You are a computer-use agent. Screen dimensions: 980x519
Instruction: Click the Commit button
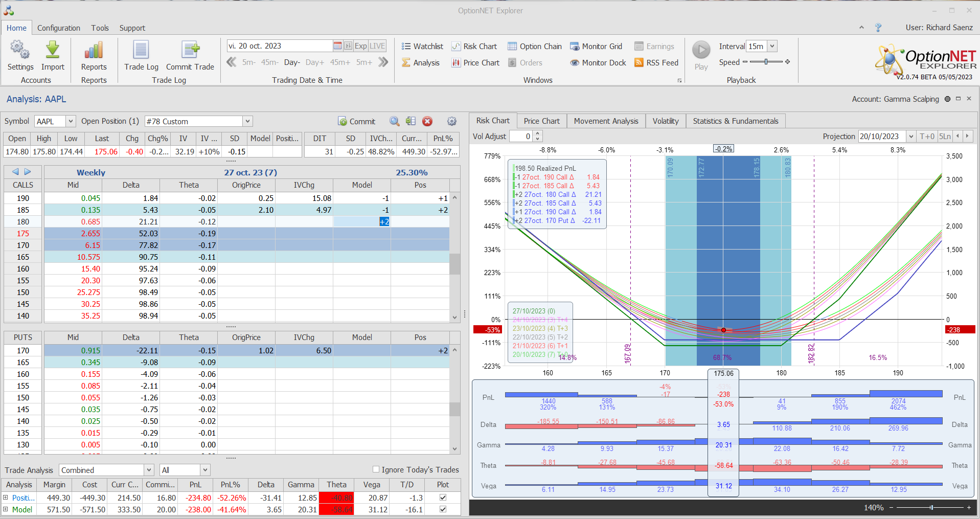click(x=357, y=121)
